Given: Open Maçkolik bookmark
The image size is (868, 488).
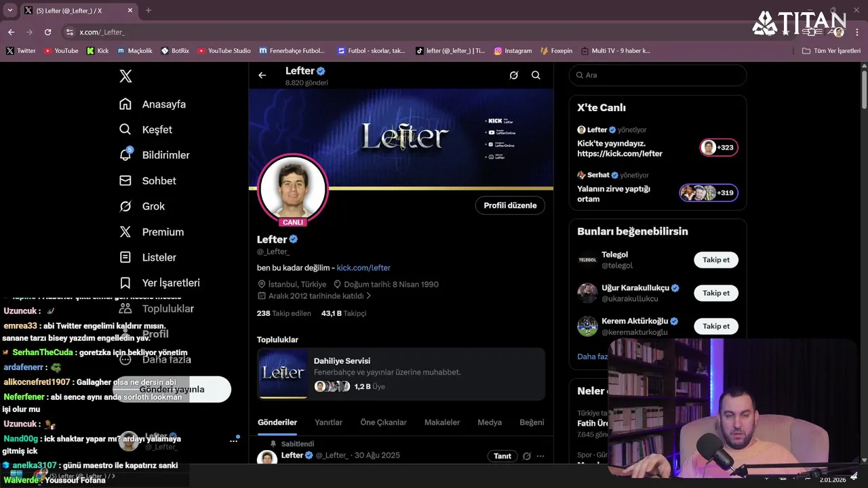Looking at the screenshot, I should point(135,51).
